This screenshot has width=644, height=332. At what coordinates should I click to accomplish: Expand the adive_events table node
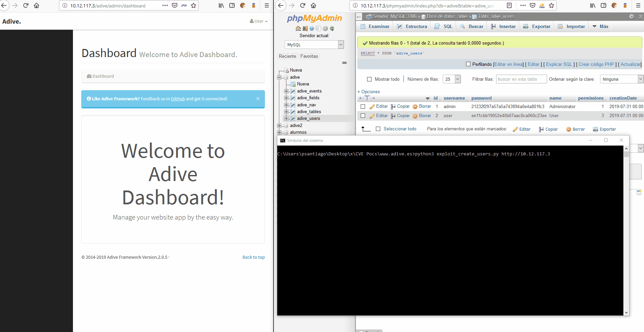286,91
